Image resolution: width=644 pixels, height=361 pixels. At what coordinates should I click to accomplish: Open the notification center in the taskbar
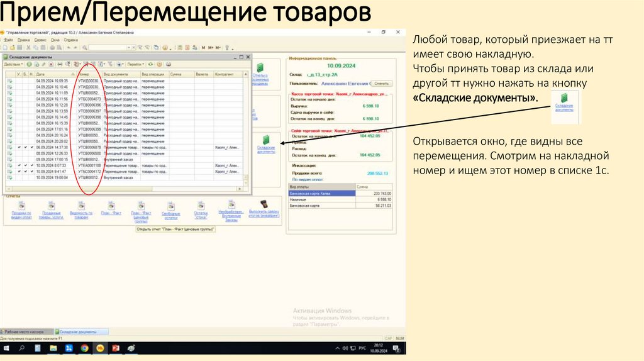click(396, 348)
